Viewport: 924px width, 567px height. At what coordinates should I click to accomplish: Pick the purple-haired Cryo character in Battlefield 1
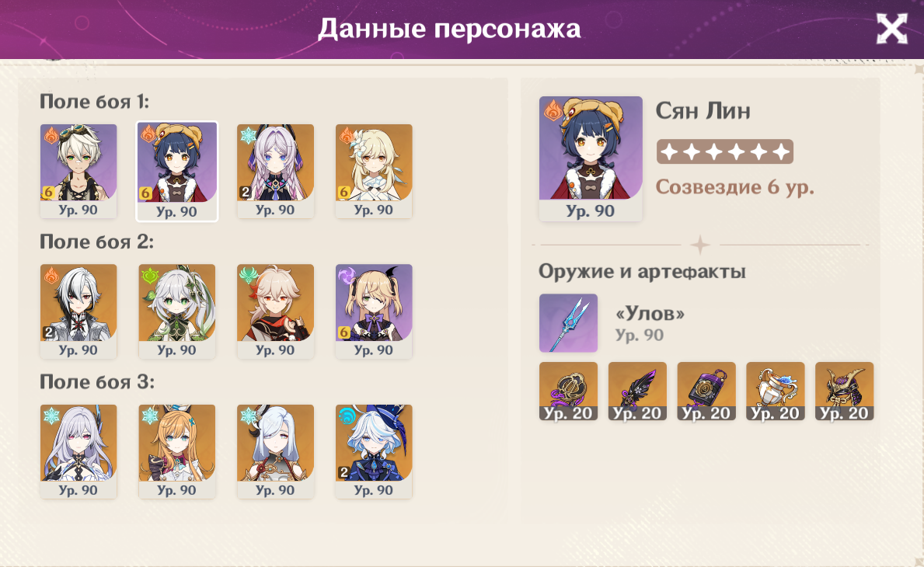click(x=275, y=171)
